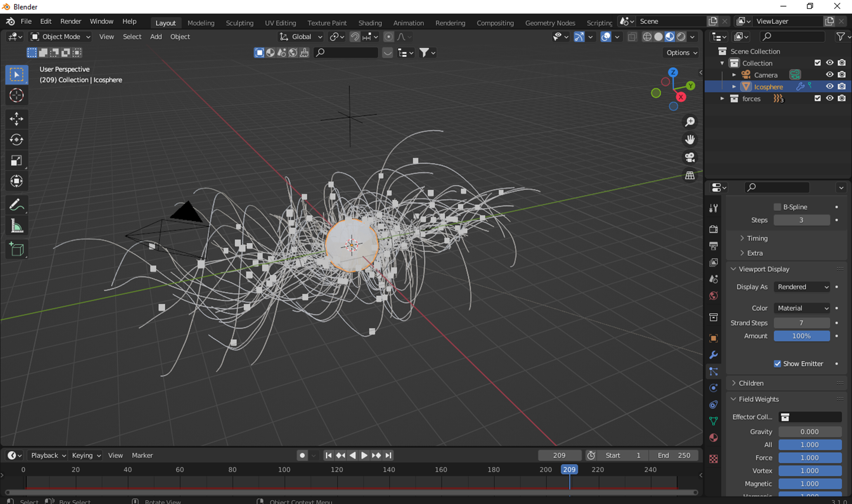
Task: Enable the B-Spline checkbox
Action: 777,207
